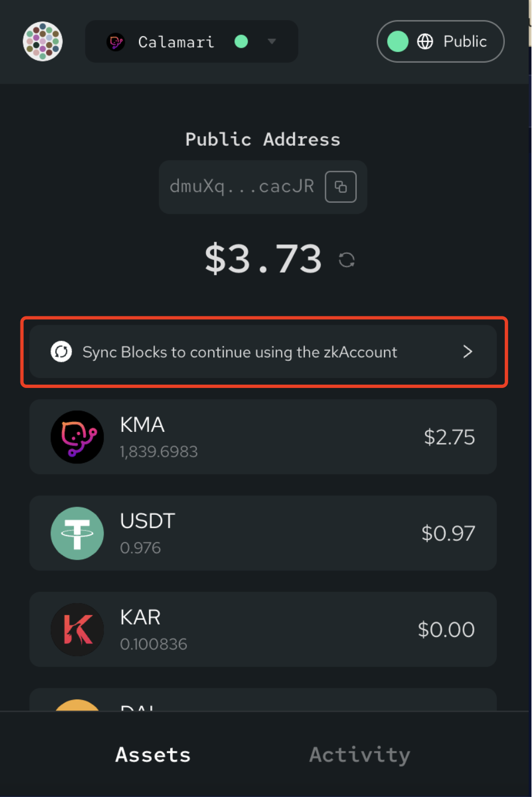Click the dmuXq...cacJR address text

(242, 187)
